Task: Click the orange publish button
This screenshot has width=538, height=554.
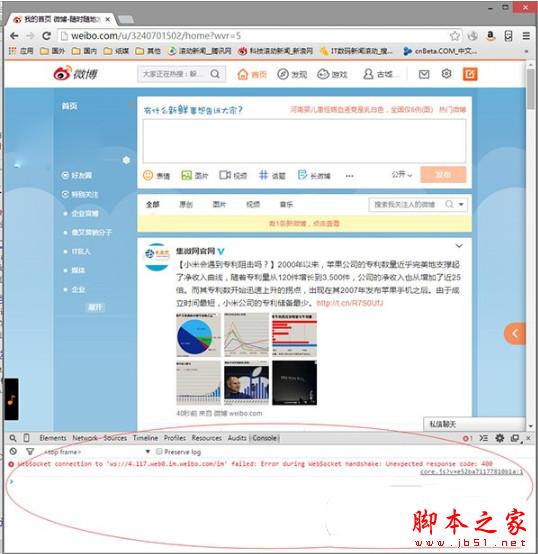Action: coord(443,175)
